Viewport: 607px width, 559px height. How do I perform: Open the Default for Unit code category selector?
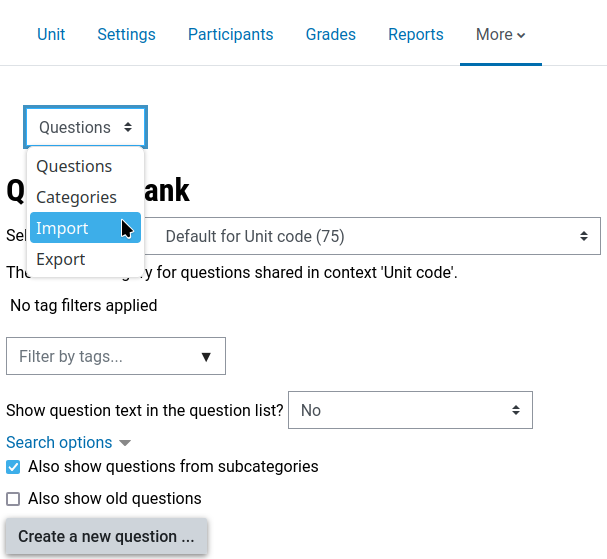tap(376, 237)
